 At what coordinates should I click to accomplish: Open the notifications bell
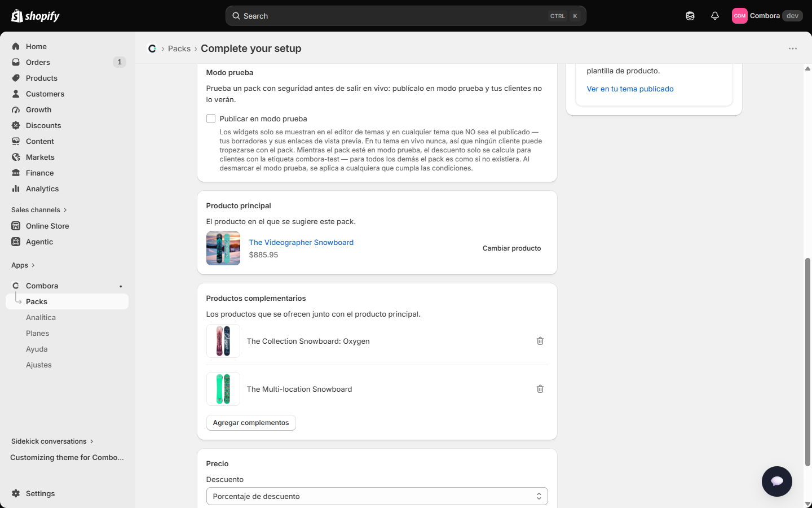(x=715, y=16)
